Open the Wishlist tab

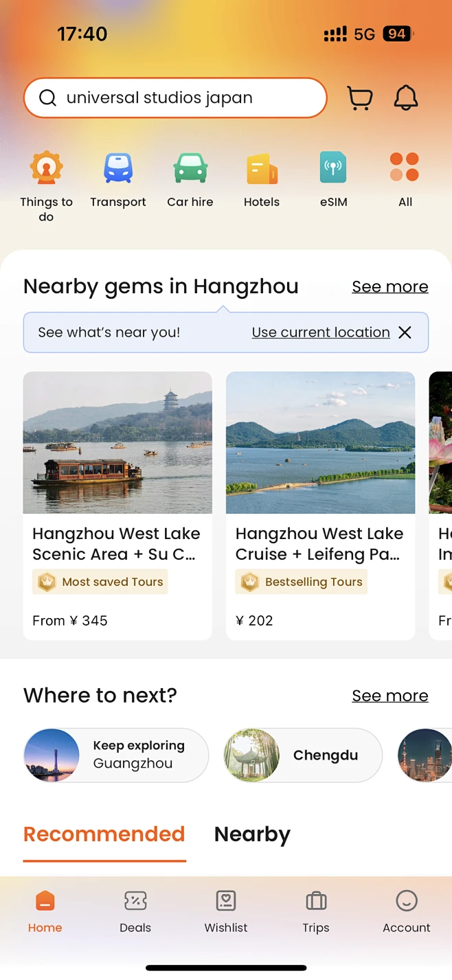pyautogui.click(x=226, y=911)
